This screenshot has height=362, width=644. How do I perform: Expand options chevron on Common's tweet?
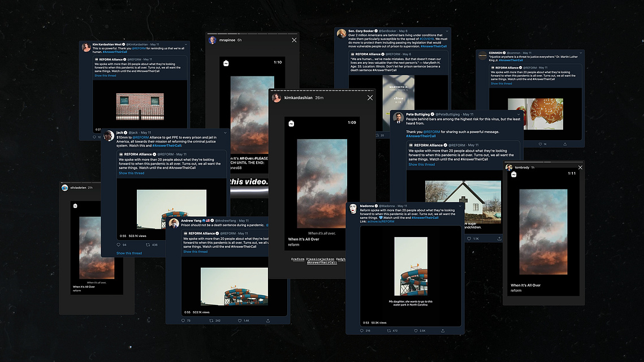(580, 53)
